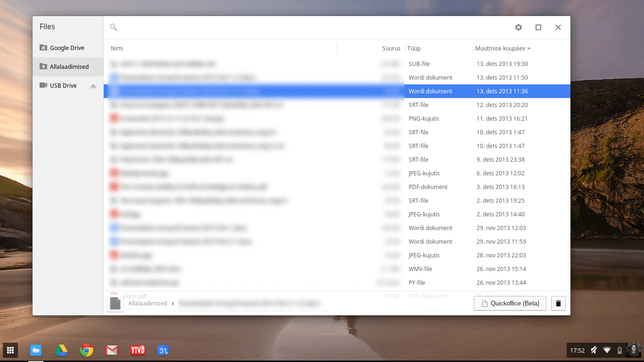Open the Files settings gear menu
Image resolution: width=644 pixels, height=362 pixels.
click(x=519, y=27)
